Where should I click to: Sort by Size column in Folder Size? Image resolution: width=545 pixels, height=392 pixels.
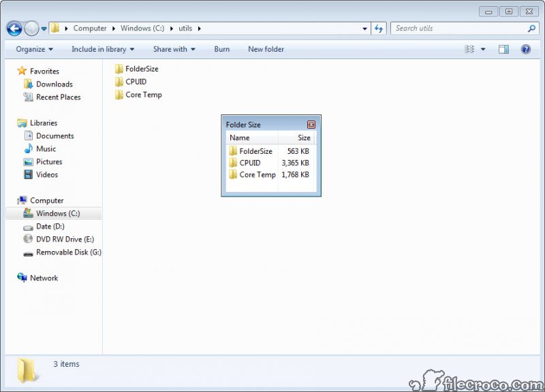(296, 138)
